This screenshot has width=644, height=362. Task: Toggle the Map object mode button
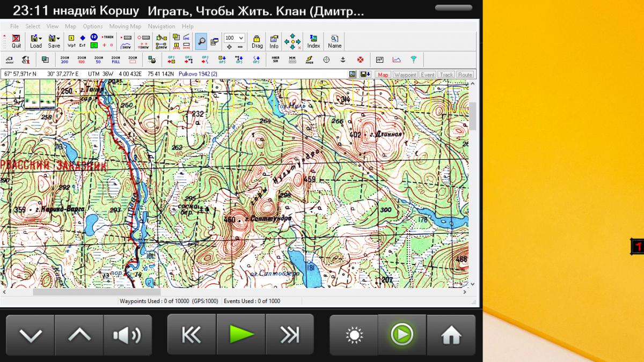(383, 75)
